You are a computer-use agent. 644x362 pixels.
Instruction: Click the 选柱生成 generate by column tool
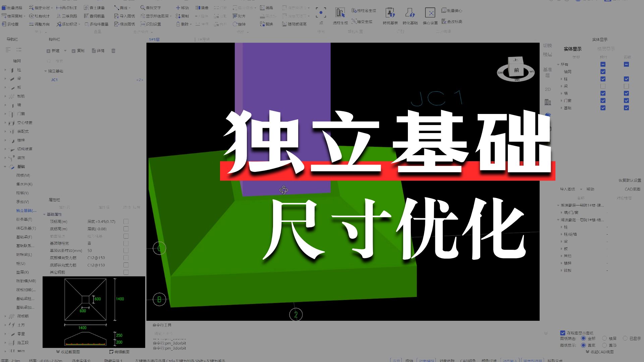[x=340, y=16]
